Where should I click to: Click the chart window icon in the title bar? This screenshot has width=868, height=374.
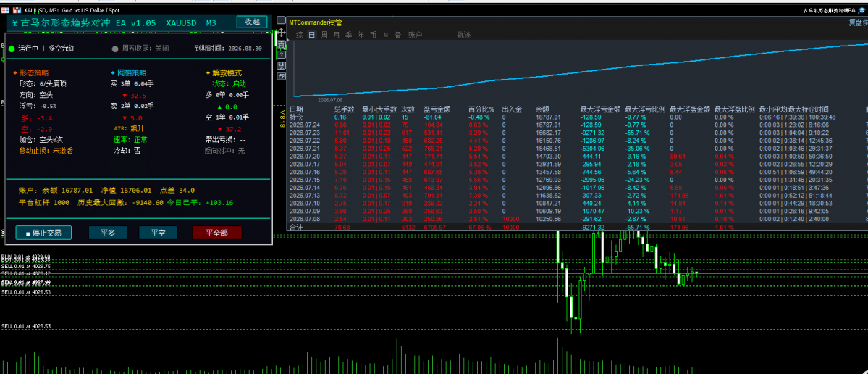click(17, 10)
